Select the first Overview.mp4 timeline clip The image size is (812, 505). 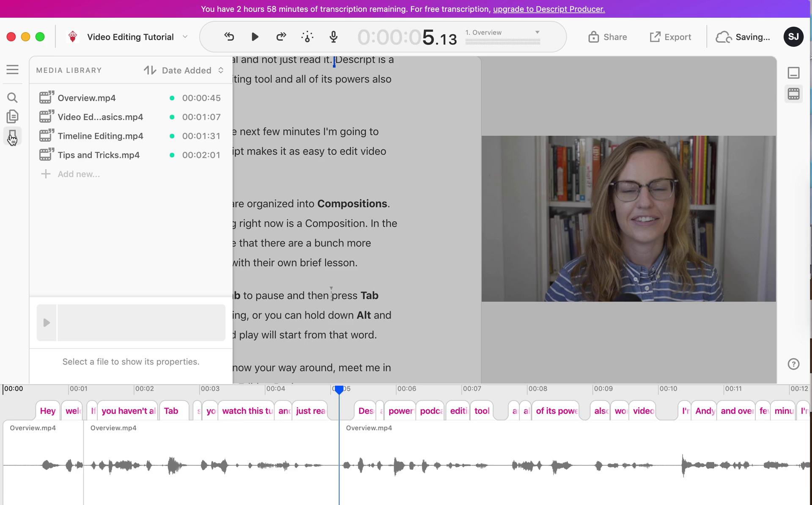[43, 463]
